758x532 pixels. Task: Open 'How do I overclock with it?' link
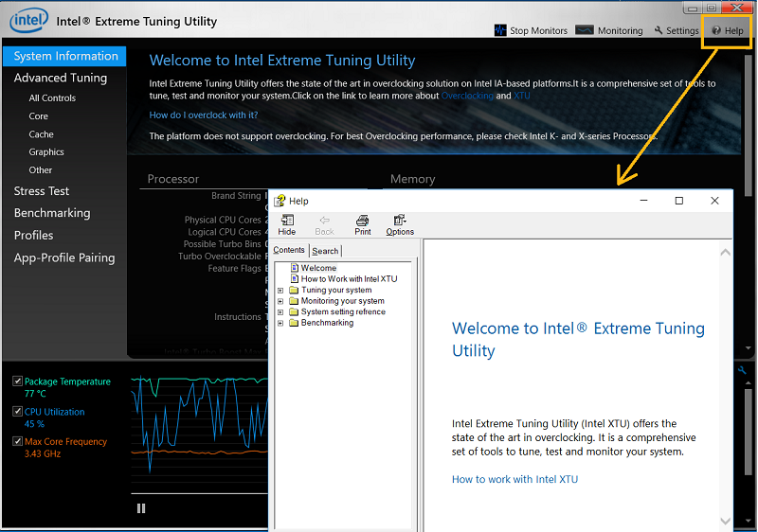[204, 115]
